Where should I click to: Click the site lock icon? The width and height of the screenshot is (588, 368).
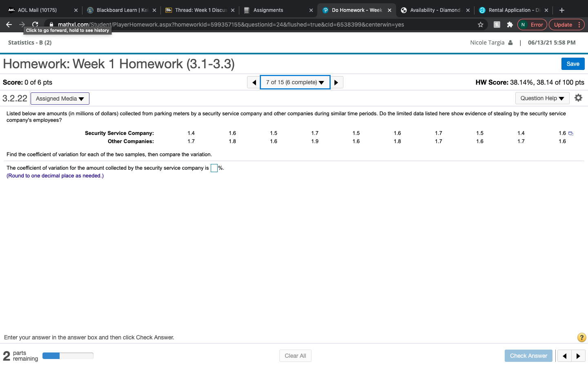51,25
